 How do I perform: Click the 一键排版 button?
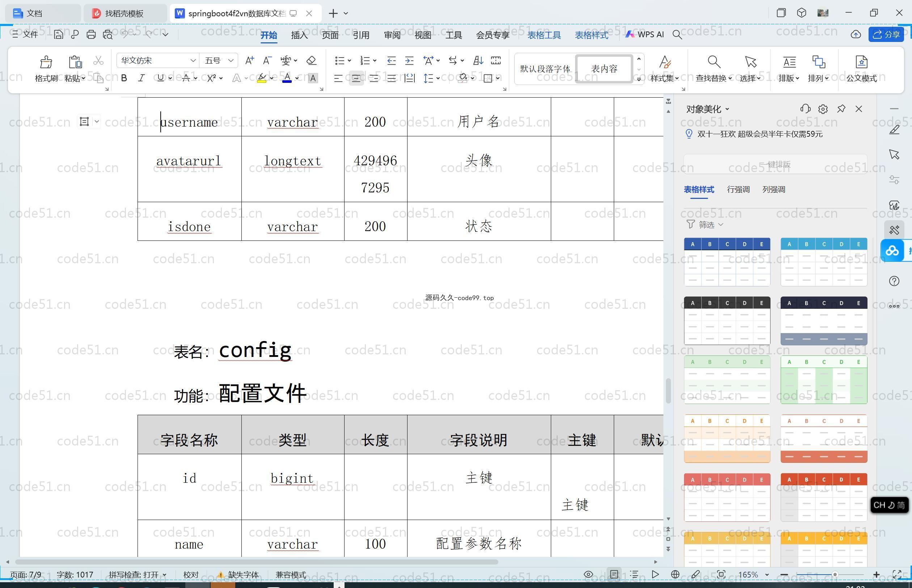click(775, 165)
